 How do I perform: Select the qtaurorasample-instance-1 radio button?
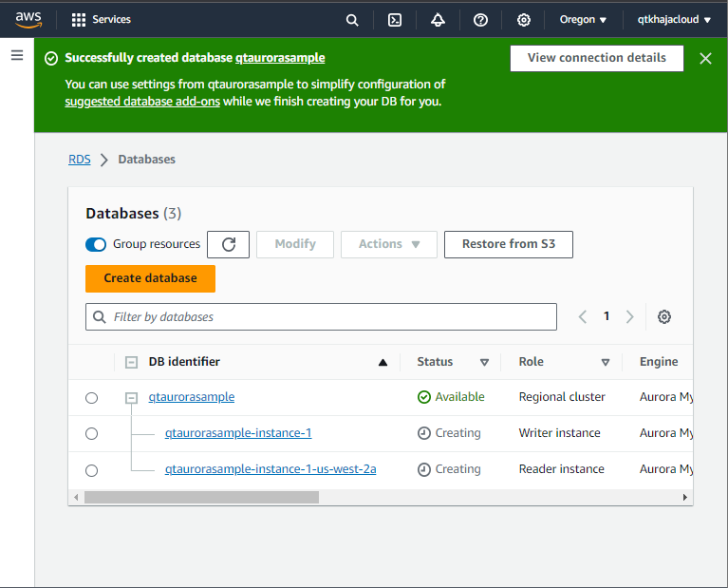tap(91, 434)
